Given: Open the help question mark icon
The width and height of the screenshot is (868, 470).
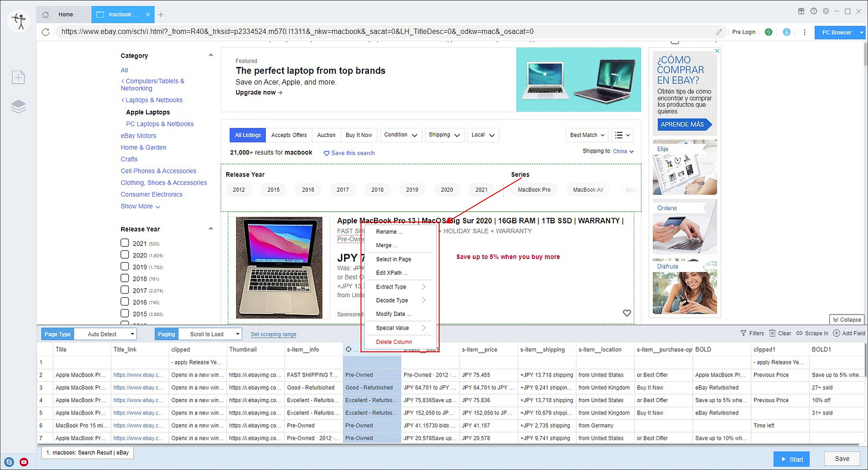Looking at the screenshot, I should pyautogui.click(x=813, y=11).
